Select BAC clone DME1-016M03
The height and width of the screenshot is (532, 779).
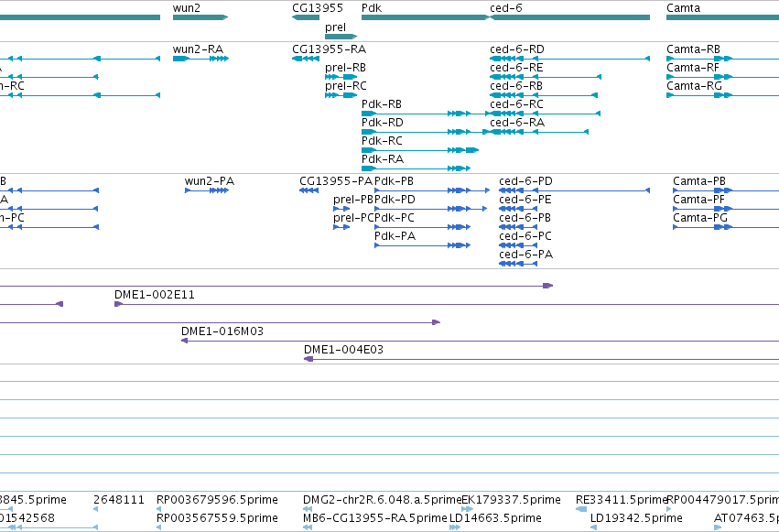[x=480, y=342]
